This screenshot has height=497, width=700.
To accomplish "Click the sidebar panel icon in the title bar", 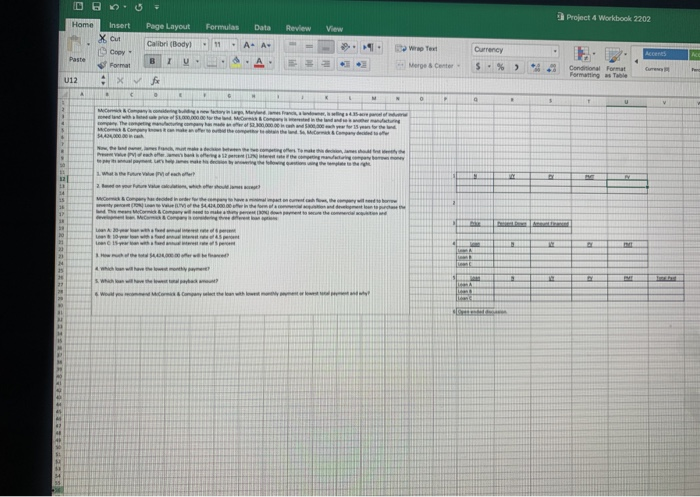I will (x=78, y=6).
